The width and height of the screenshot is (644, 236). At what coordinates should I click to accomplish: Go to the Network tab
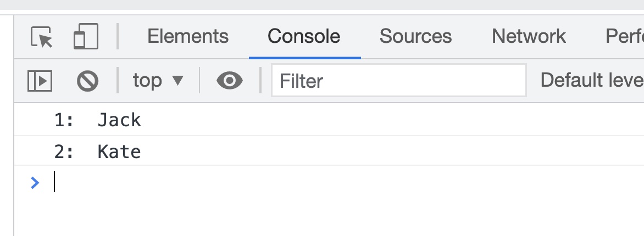tap(529, 36)
